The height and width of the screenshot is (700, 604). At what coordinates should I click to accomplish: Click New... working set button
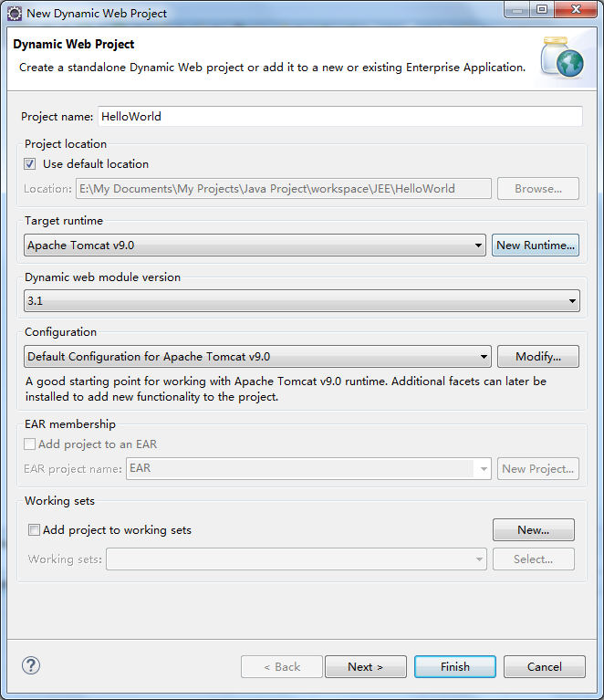click(533, 529)
